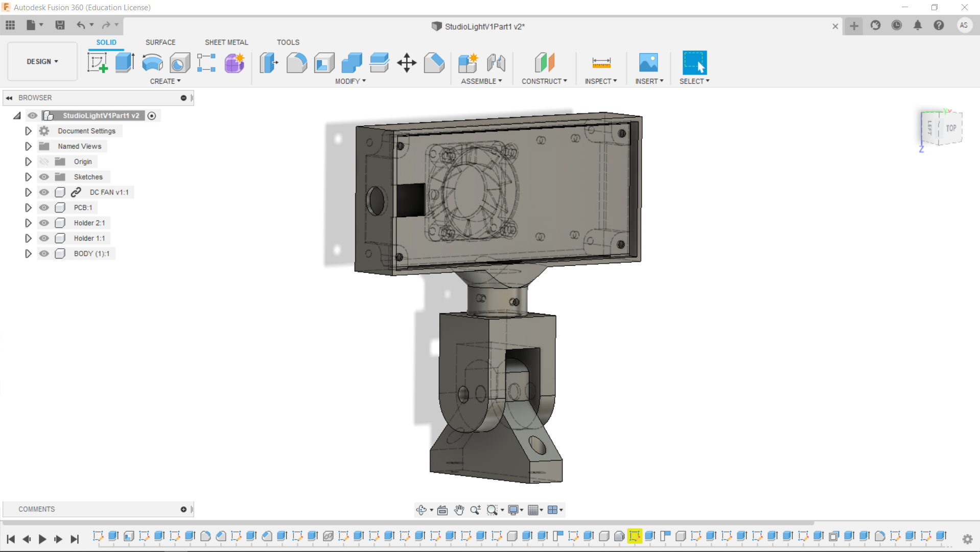Viewport: 980px width, 552px height.
Task: Open the SELECT menu
Action: [694, 81]
